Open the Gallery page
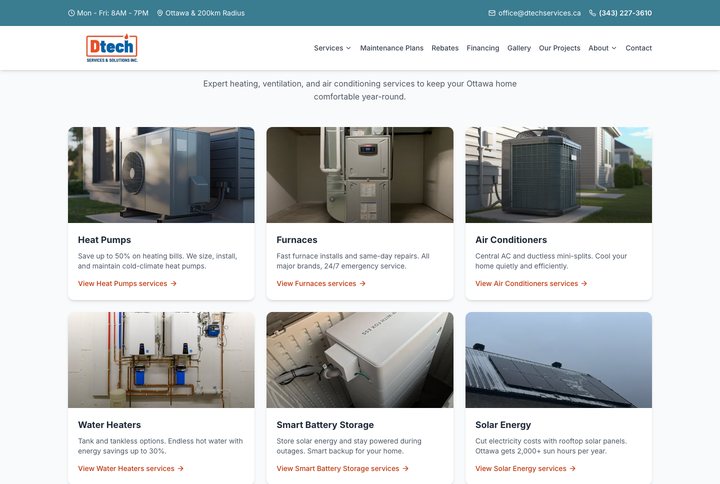Viewport: 720px width, 484px height. tap(519, 48)
